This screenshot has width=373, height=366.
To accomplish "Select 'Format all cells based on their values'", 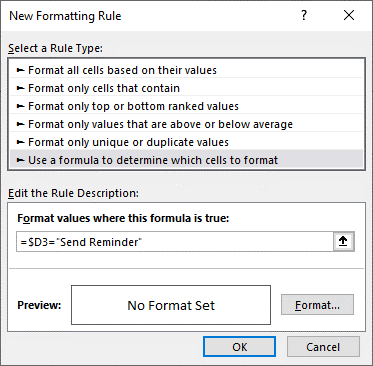I will point(186,70).
